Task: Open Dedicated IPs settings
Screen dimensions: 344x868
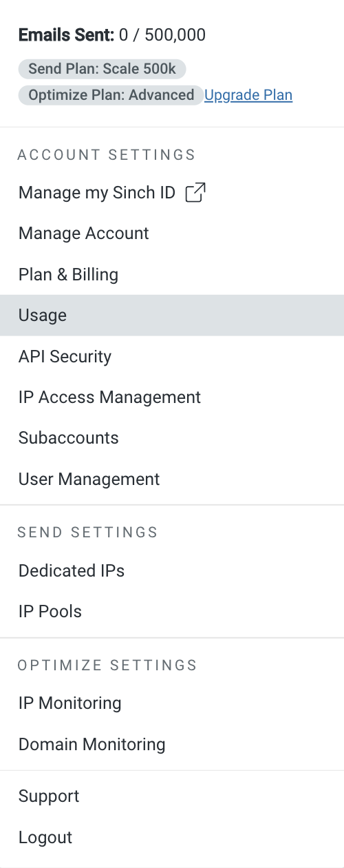Action: [x=172, y=571]
